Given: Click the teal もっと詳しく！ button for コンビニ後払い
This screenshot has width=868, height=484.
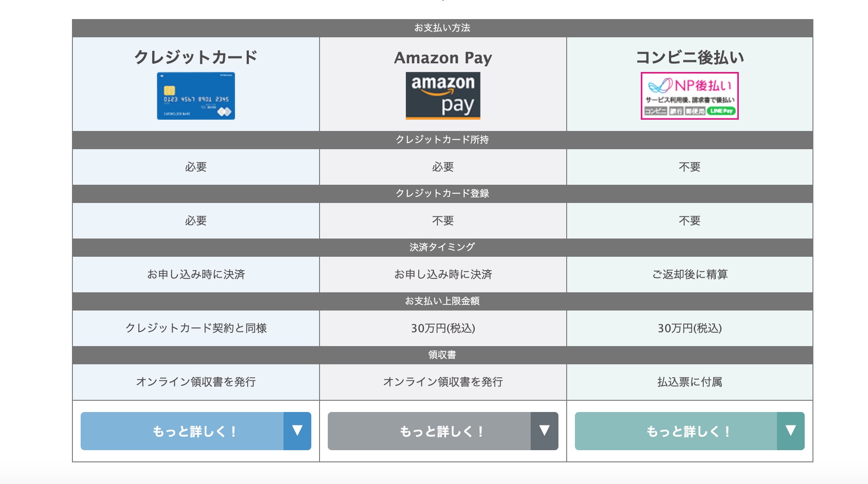Looking at the screenshot, I should pos(676,431).
